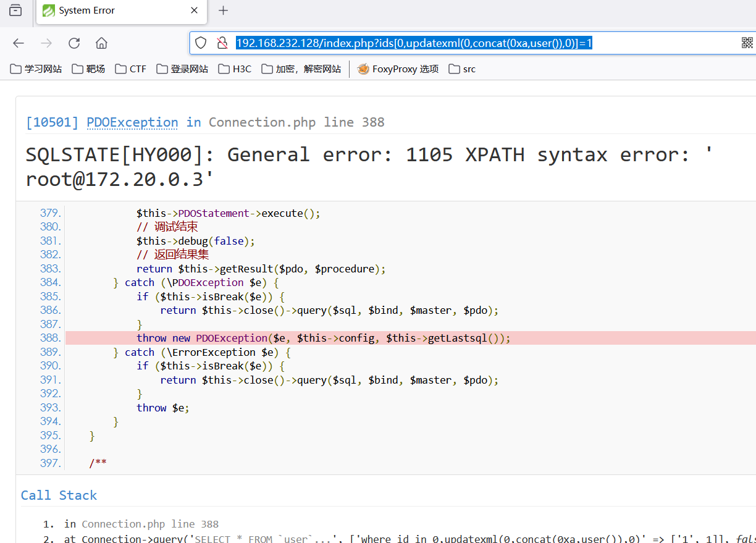Viewport: 756px width, 543px height.
Task: Click highlighted line 388 throw new PDOException
Action: click(x=411, y=338)
